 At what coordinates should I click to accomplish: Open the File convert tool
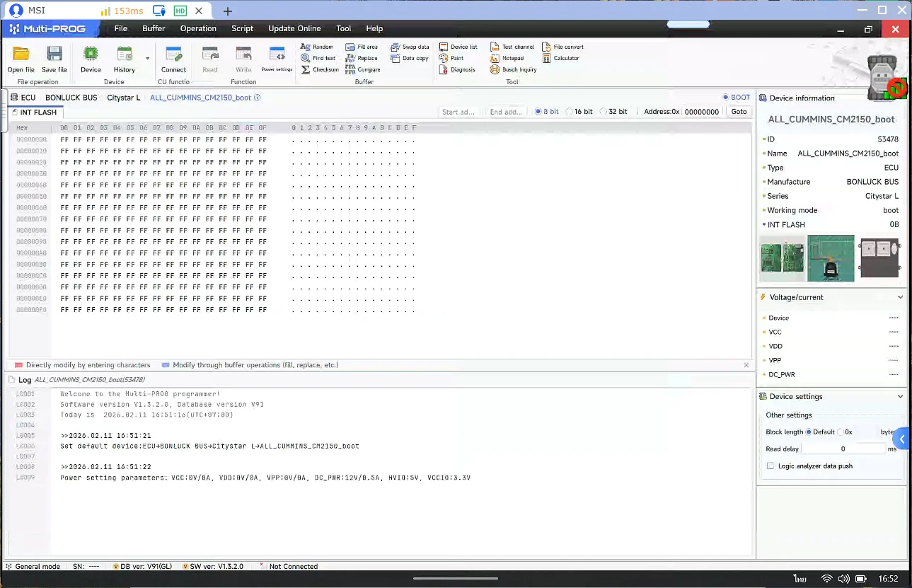[563, 47]
